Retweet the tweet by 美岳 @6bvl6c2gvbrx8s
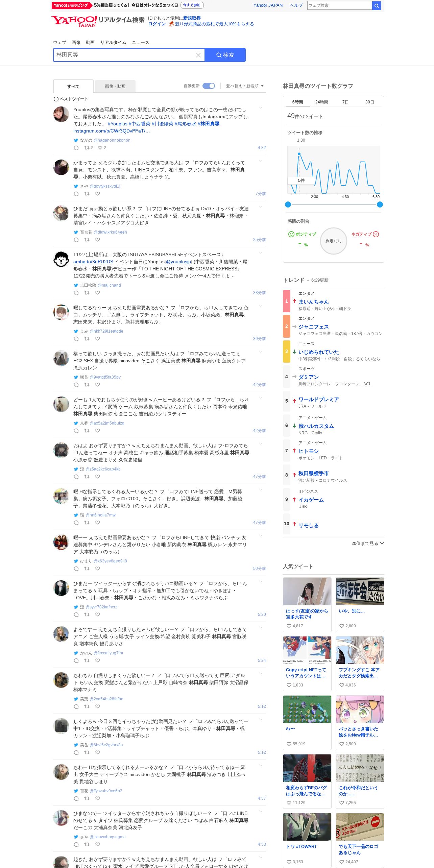 click(x=87, y=752)
